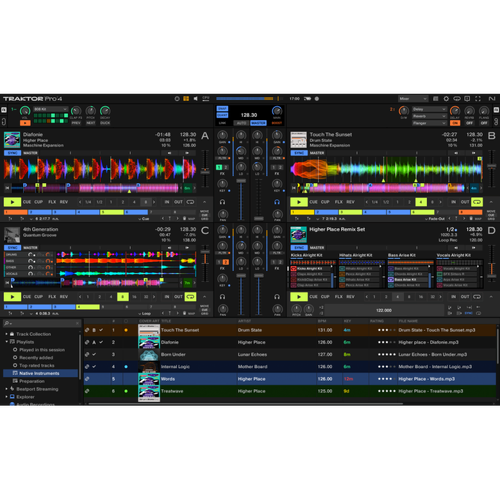This screenshot has width=500, height=500.
Task: Open Explorer in browser tree
Action: [25, 397]
